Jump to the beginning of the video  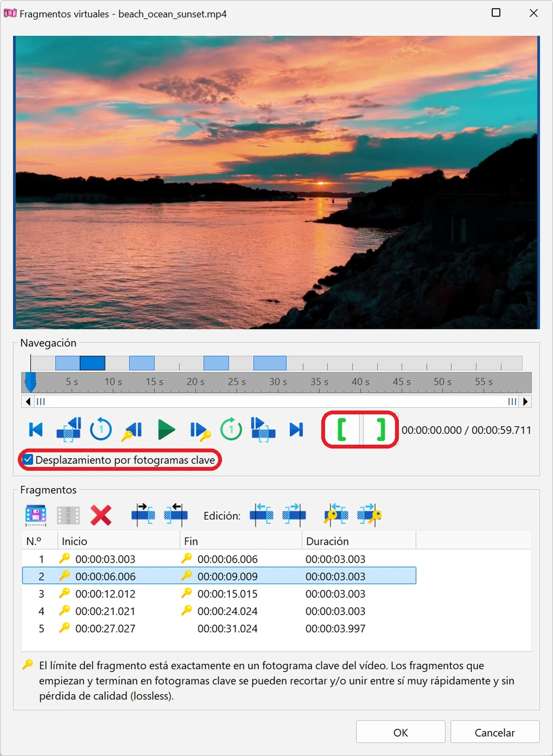coord(36,429)
